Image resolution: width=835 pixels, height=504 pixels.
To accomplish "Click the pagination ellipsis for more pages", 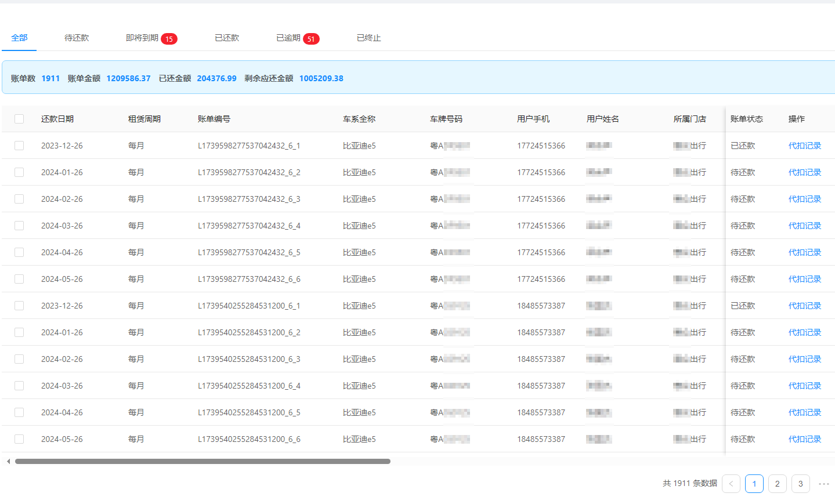I will pos(823,484).
